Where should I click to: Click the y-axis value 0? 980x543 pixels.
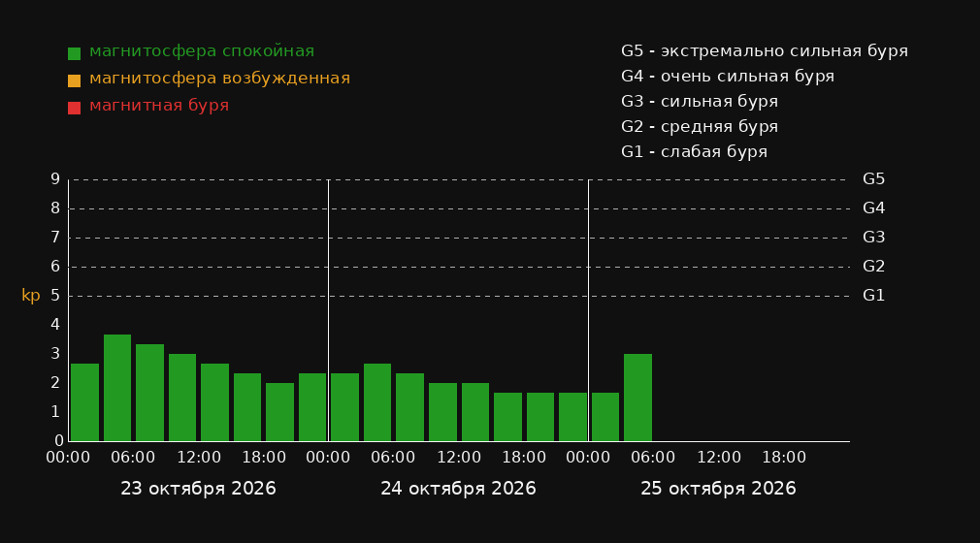coord(58,440)
